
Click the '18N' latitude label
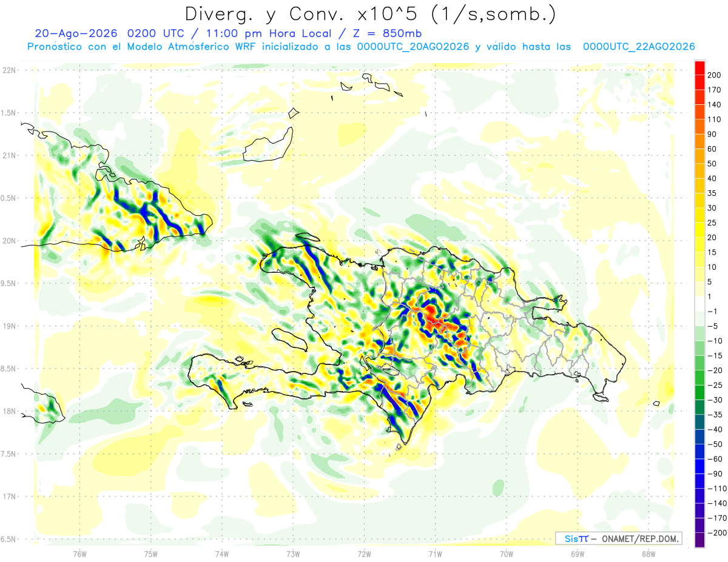click(9, 411)
